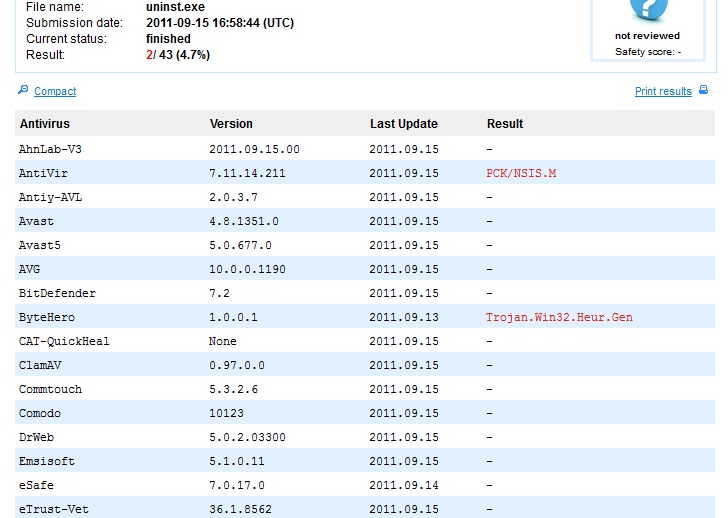
Task: Click the eSafe antivirus name
Action: (x=36, y=486)
